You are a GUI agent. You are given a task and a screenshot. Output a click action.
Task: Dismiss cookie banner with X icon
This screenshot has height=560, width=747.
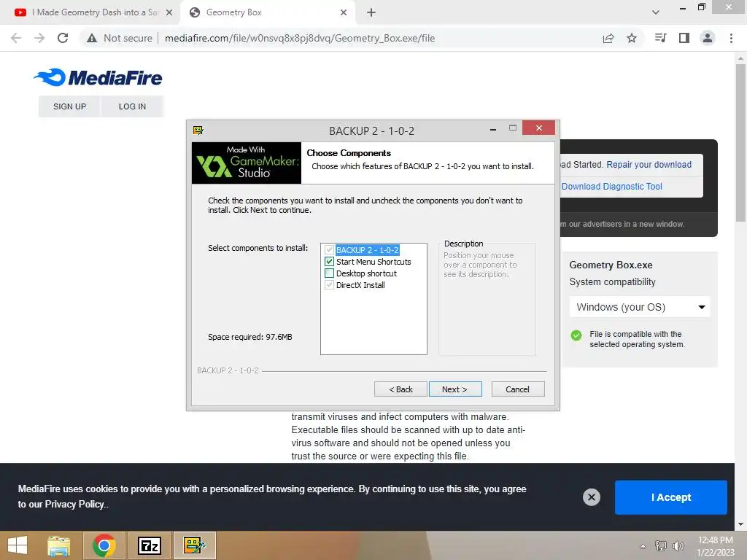pyautogui.click(x=591, y=497)
